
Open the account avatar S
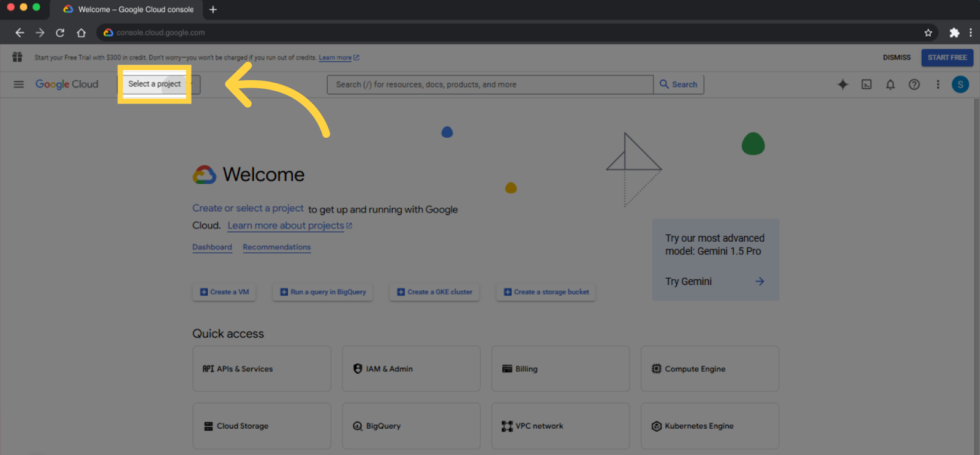[960, 85]
